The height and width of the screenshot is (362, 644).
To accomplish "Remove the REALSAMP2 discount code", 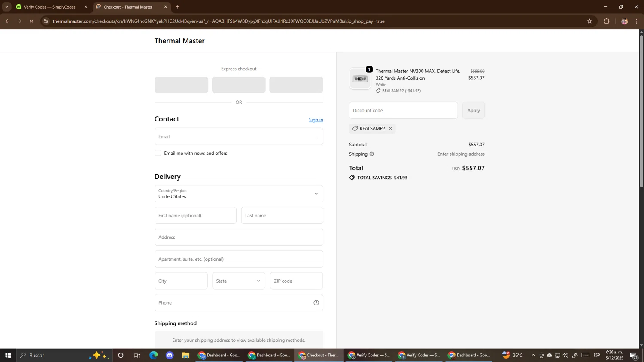I will coord(390,129).
